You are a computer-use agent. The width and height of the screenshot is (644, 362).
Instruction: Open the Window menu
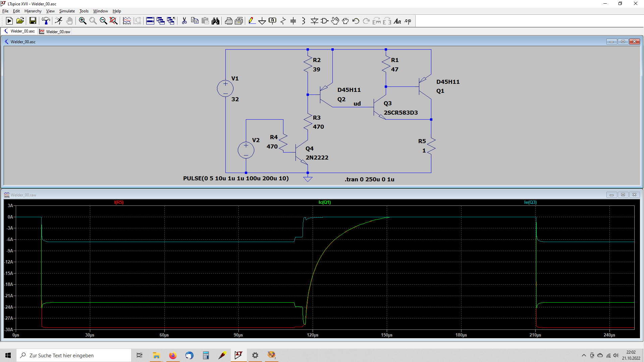coord(101,11)
